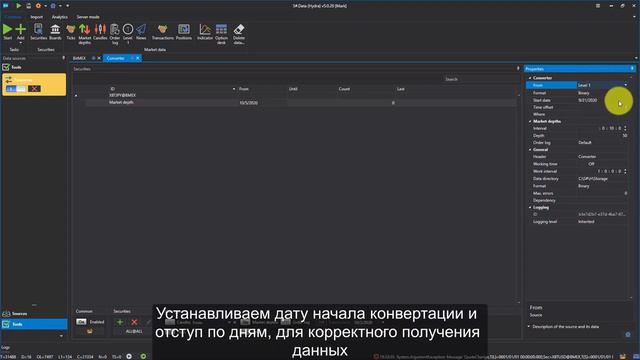This screenshot has height=360, width=640.
Task: Click the green circle status bar icon
Action: pyautogui.click(x=143, y=356)
